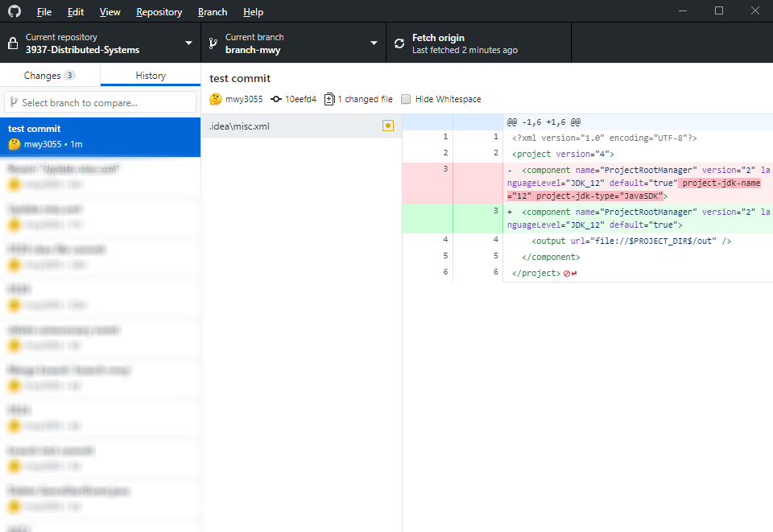Viewport: 773px width, 532px height.
Task: Select the Revert "Update misc.xml" commit
Action: tap(100, 177)
